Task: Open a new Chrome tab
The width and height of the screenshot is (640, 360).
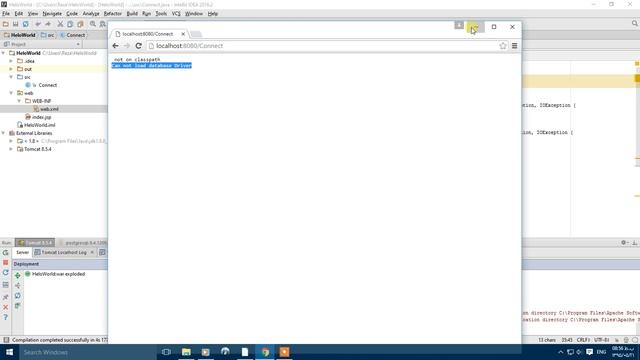Action: pos(196,34)
